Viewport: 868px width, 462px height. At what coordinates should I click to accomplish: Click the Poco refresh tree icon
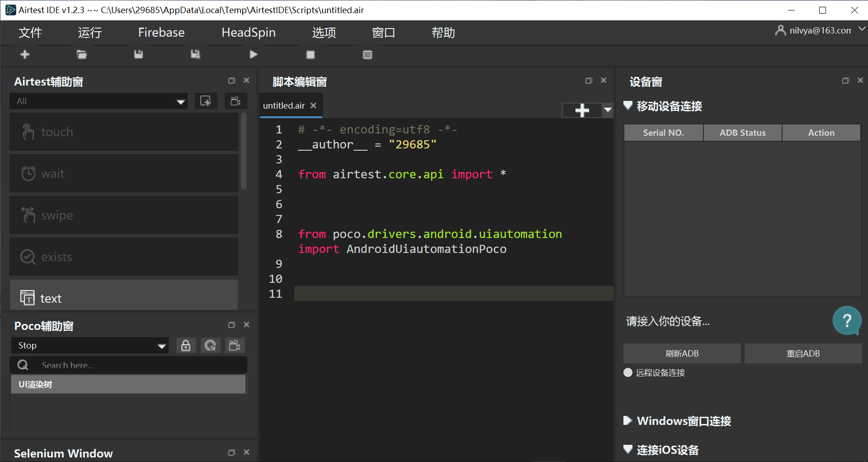tap(210, 346)
